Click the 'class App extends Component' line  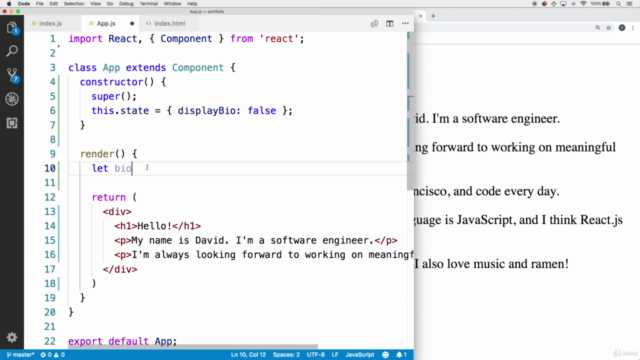tap(152, 67)
